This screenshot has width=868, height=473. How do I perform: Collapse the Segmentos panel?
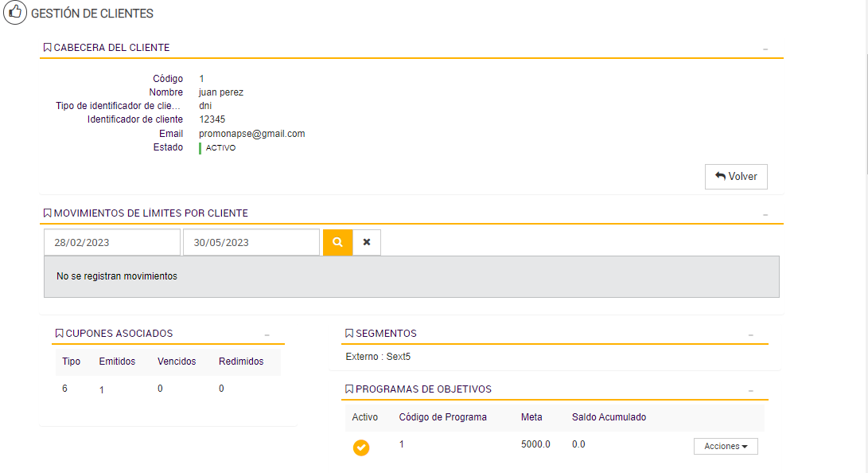point(750,335)
